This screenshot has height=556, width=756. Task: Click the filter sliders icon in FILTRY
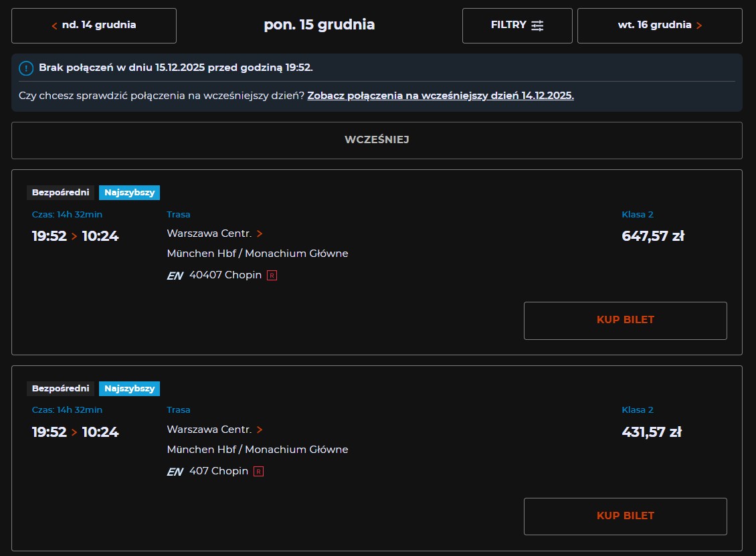[538, 25]
